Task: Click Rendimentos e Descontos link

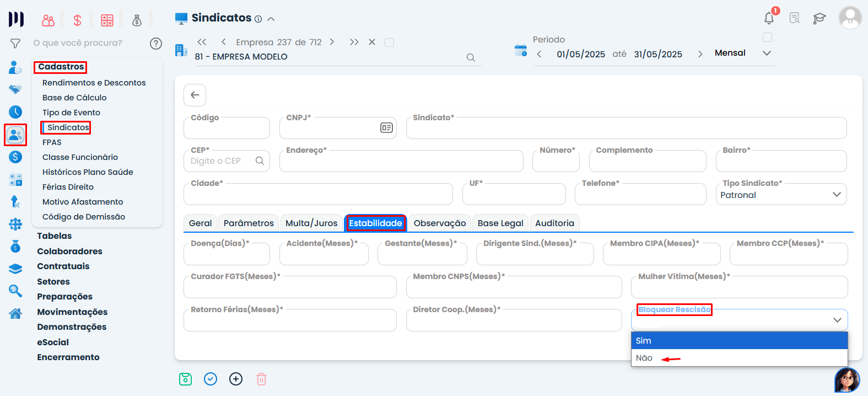Action: 94,83
